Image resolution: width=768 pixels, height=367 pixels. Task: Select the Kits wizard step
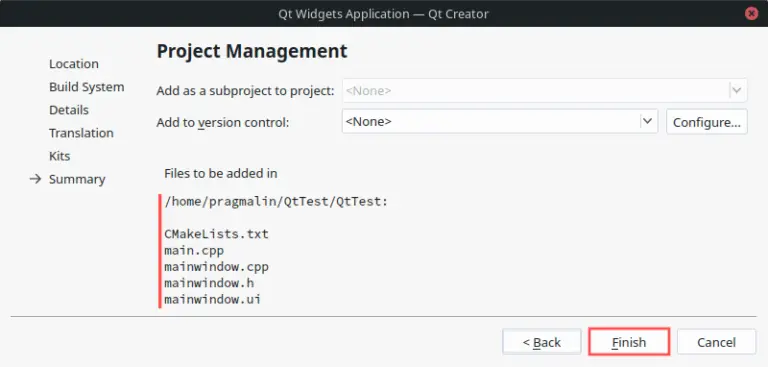click(x=59, y=156)
